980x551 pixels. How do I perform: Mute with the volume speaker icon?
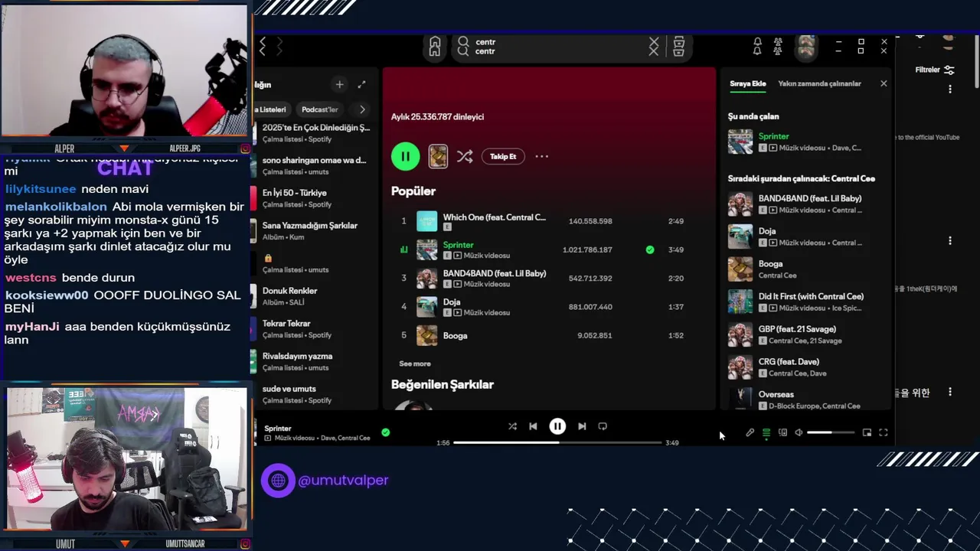click(x=799, y=433)
